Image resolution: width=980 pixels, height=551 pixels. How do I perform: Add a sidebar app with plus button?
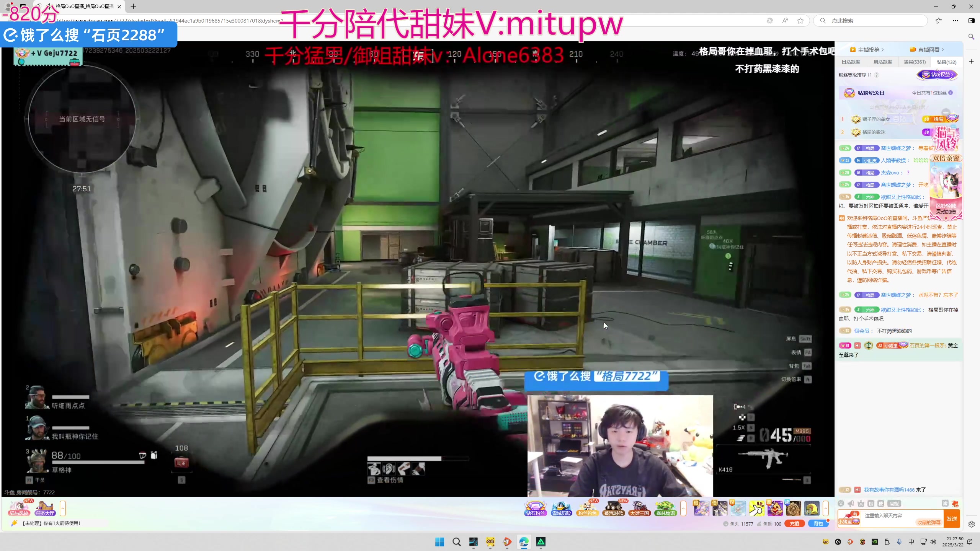(971, 62)
